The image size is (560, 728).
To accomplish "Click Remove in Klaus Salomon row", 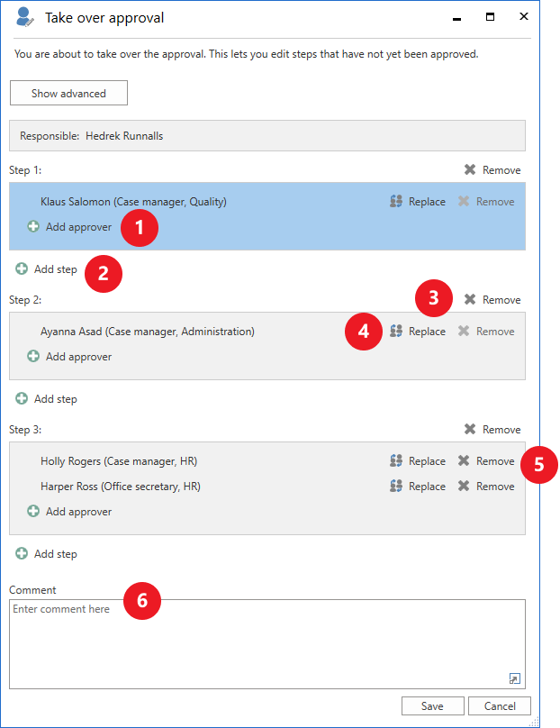I will (486, 202).
